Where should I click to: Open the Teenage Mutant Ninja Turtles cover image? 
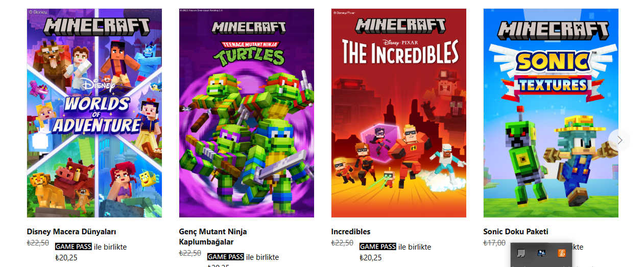click(x=247, y=113)
